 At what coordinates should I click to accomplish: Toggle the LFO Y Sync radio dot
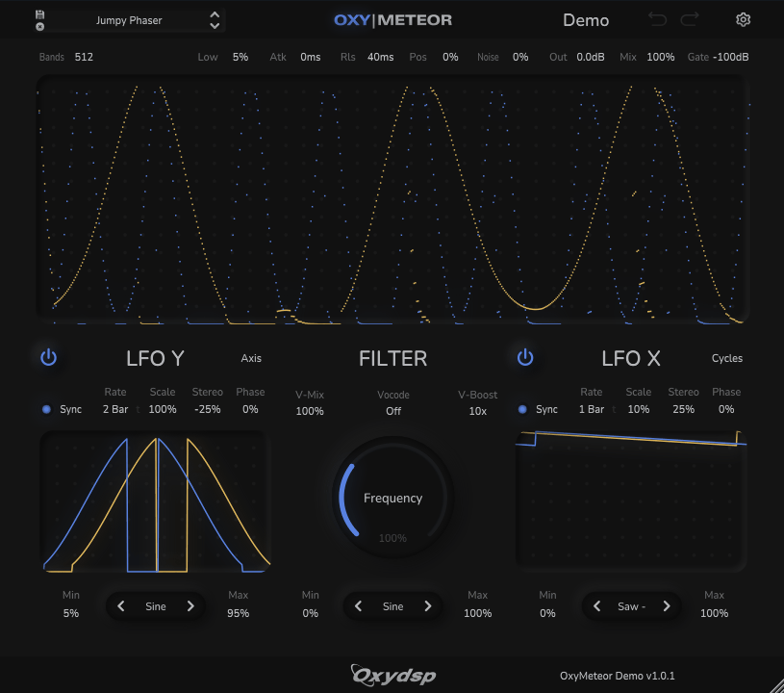pos(46,409)
